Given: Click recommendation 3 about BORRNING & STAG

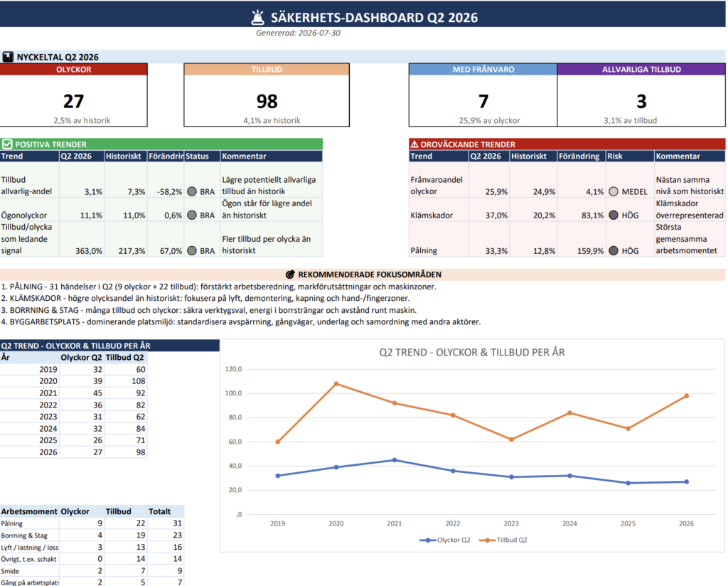Looking at the screenshot, I should pyautogui.click(x=209, y=310).
